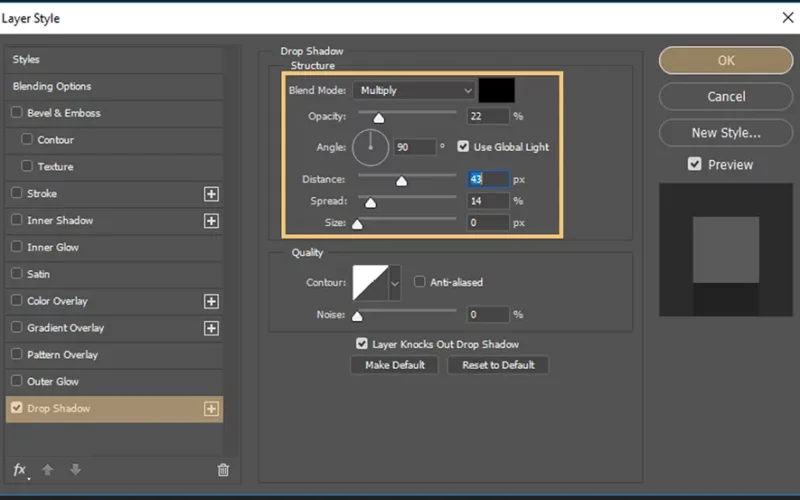The width and height of the screenshot is (800, 500).
Task: Click the Angle value field showing 90
Action: click(x=415, y=147)
